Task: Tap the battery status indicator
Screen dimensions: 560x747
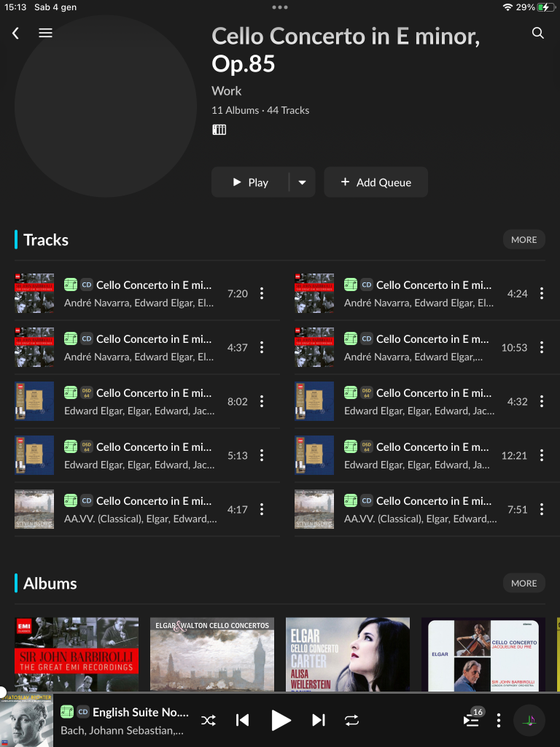Action: point(545,7)
